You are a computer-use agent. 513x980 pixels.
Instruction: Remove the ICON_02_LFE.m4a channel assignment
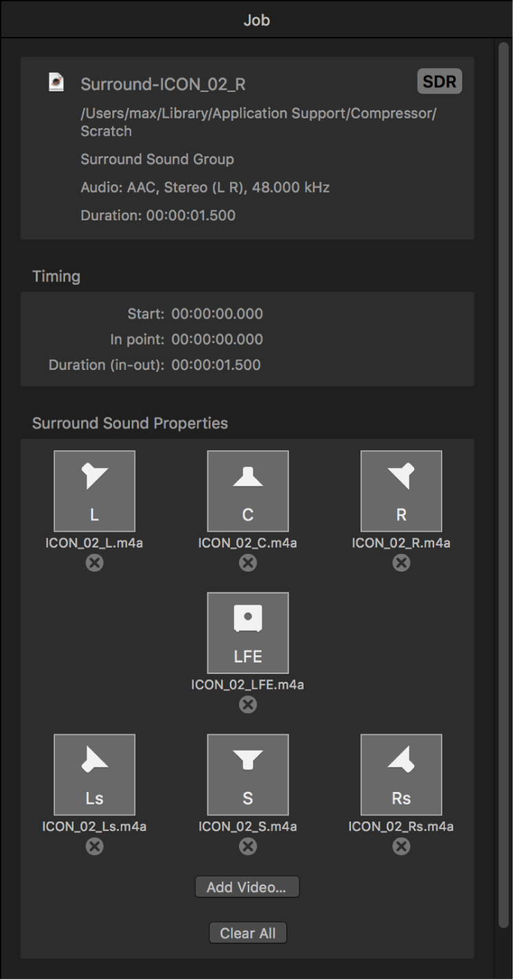[247, 704]
